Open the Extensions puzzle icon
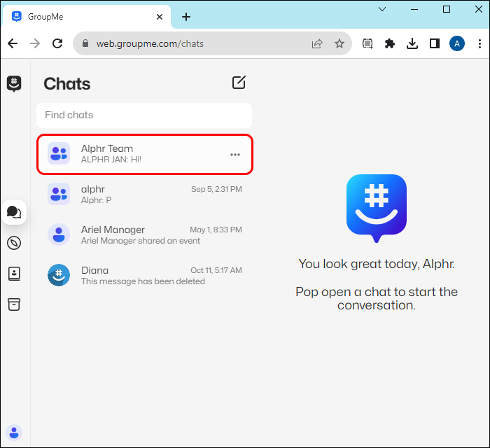This screenshot has width=490, height=448. point(390,43)
